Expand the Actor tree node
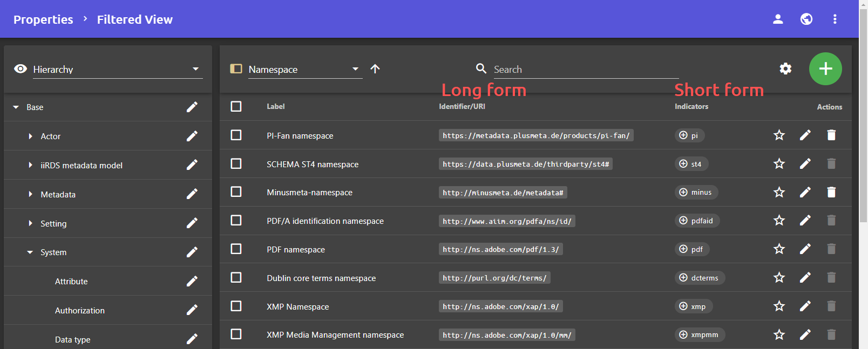The height and width of the screenshot is (349, 868). pyautogui.click(x=30, y=136)
